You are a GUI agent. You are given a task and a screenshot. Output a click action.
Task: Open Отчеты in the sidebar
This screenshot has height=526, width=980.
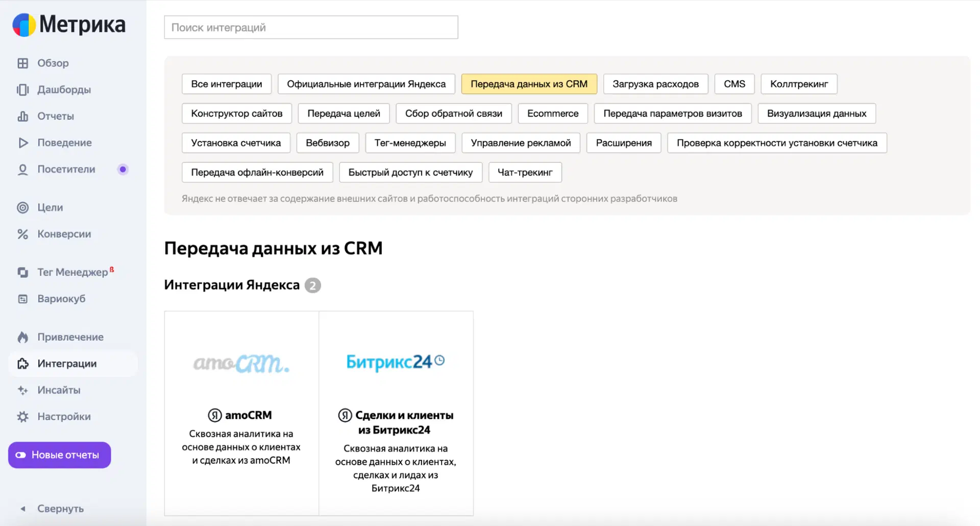(56, 116)
